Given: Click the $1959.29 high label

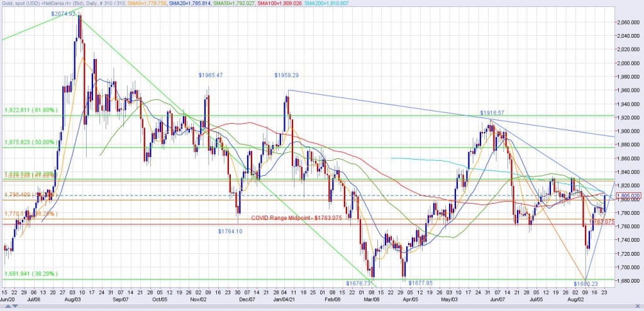Looking at the screenshot, I should click(x=287, y=75).
